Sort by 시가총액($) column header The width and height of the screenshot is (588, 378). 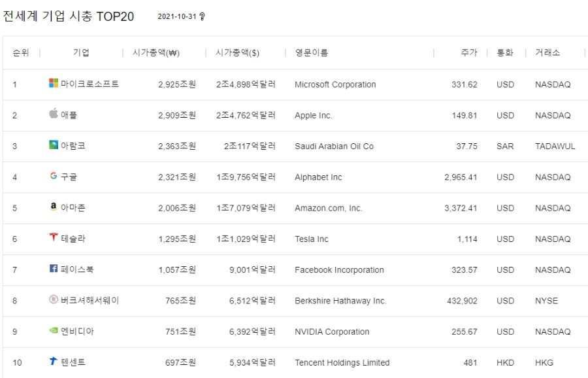[237, 52]
